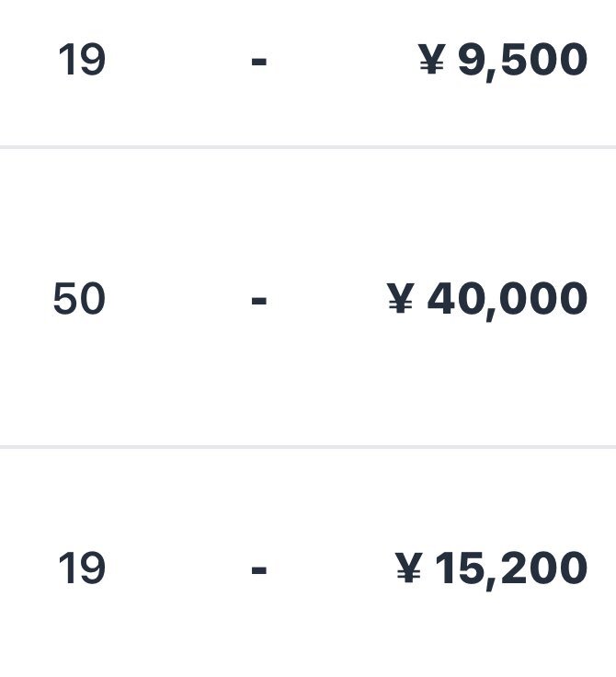Open the ¥ 40,000 amount
The height and width of the screenshot is (677, 616).
[x=487, y=300]
